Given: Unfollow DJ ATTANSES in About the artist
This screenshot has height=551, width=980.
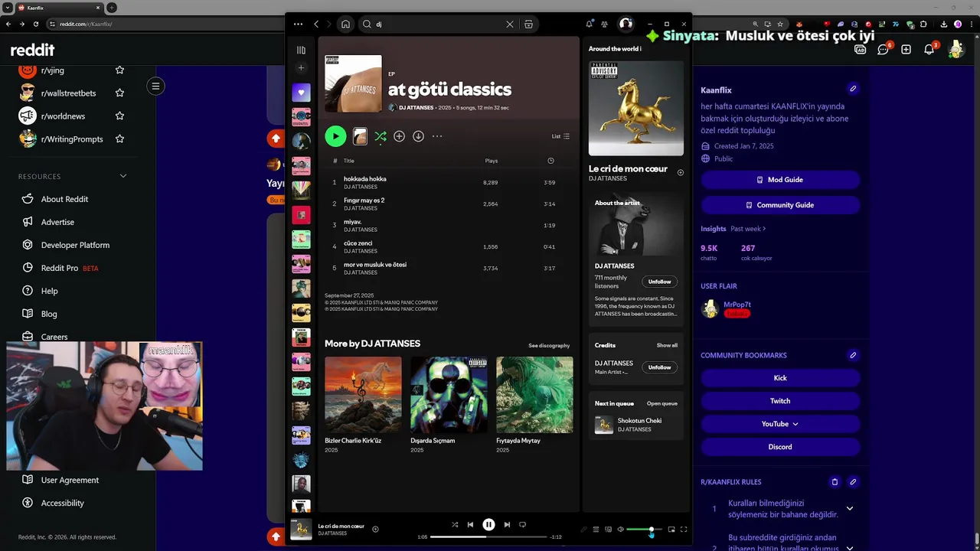Looking at the screenshot, I should click(659, 282).
